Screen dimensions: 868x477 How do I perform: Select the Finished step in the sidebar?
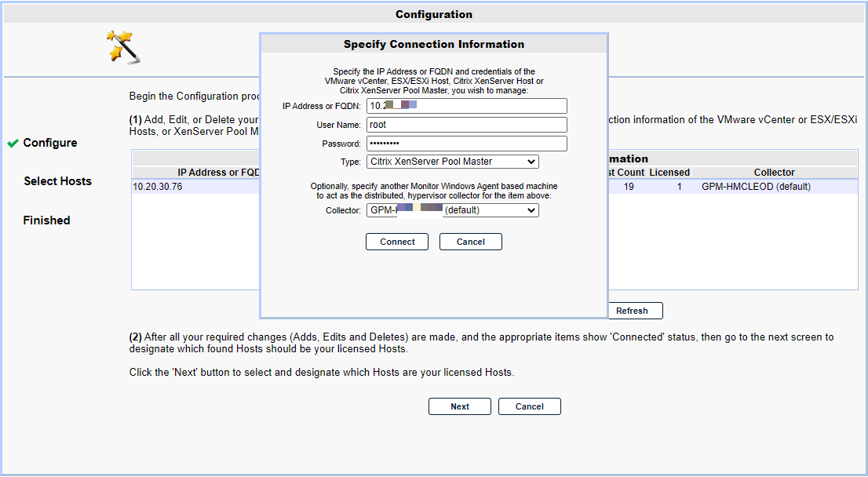coord(46,220)
